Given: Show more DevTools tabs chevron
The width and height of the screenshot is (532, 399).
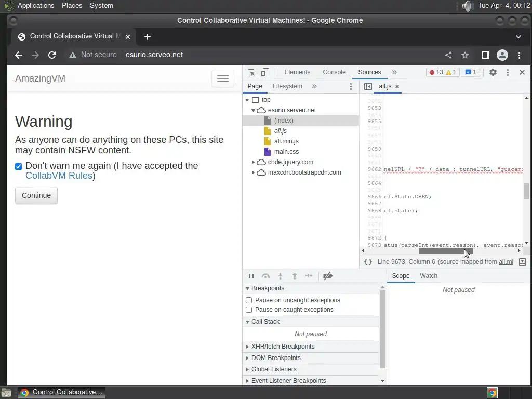Looking at the screenshot, I should click(x=394, y=72).
